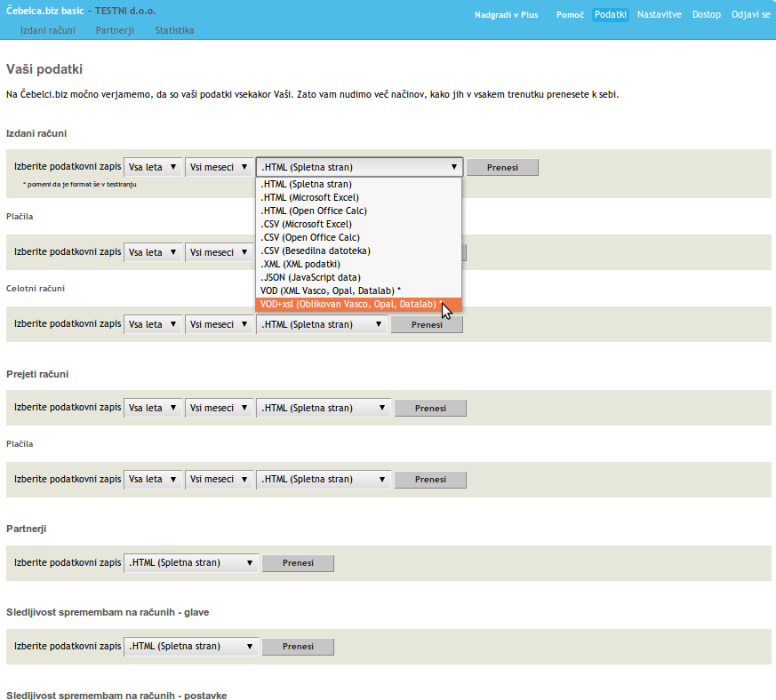Select .CSV (Microsoft Excel) format
This screenshot has width=776, height=700.
pos(306,224)
